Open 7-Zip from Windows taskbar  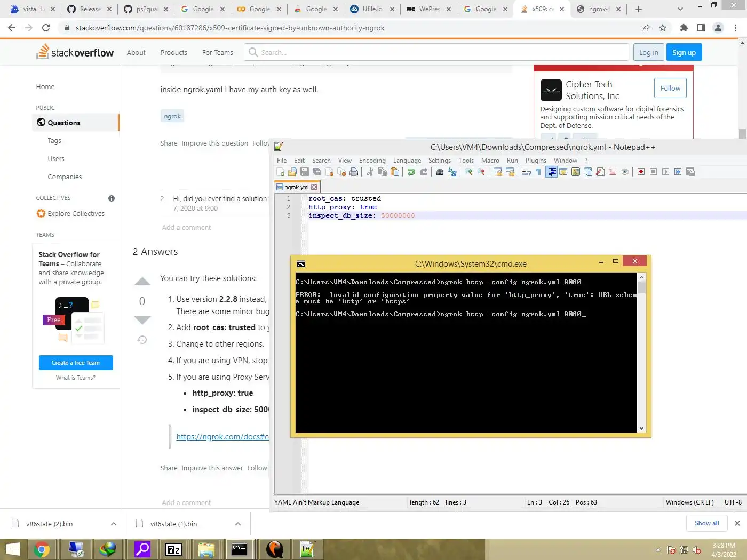pyautogui.click(x=173, y=549)
